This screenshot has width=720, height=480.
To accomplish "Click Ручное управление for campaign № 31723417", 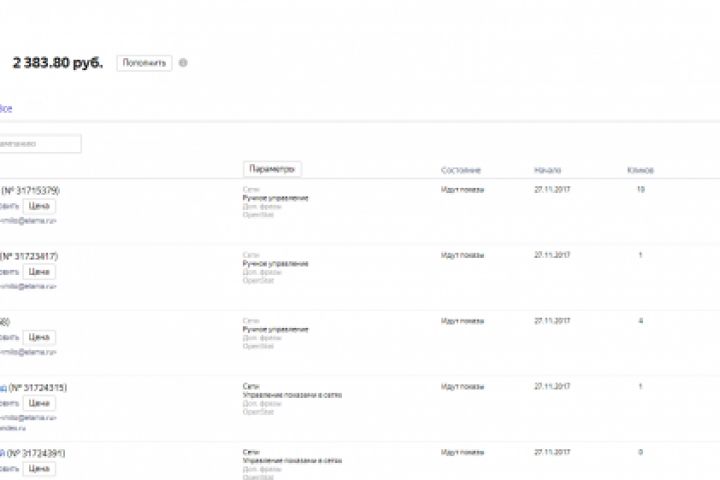I will 276,264.
